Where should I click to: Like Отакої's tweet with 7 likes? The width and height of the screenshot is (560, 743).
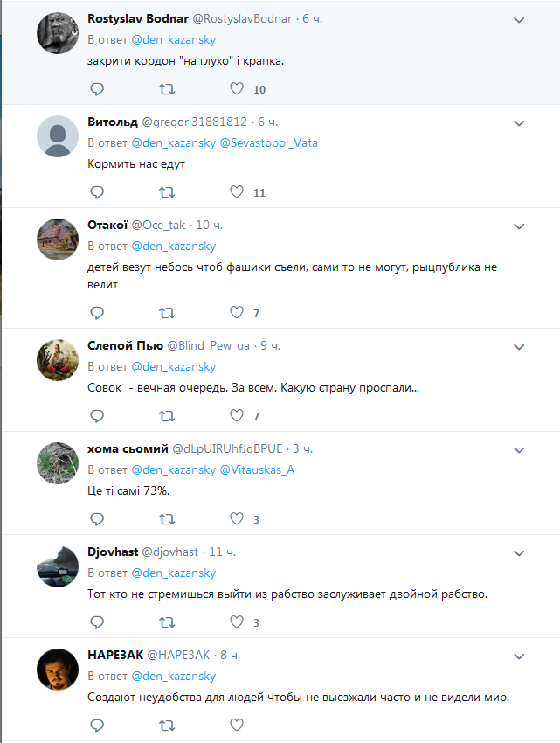coord(236,313)
